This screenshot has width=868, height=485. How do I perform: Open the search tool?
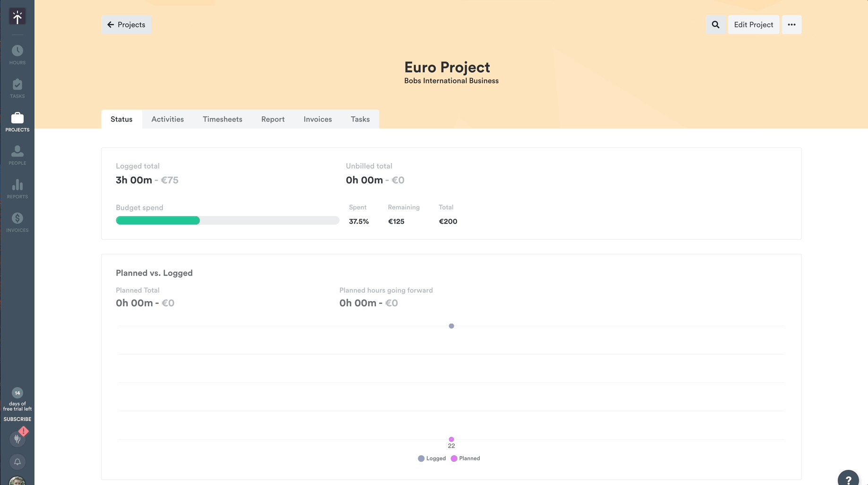pyautogui.click(x=715, y=24)
